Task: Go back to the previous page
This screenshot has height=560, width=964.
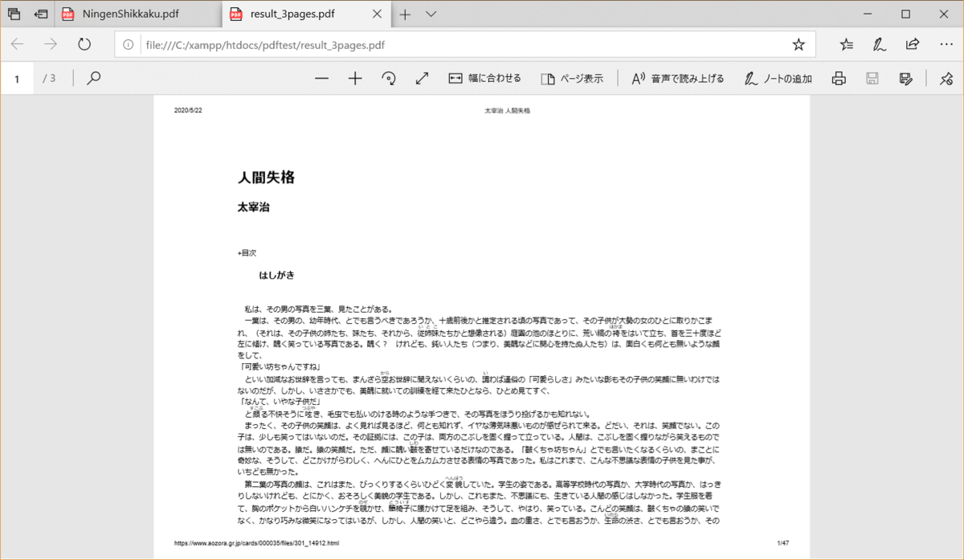Action: 18,44
